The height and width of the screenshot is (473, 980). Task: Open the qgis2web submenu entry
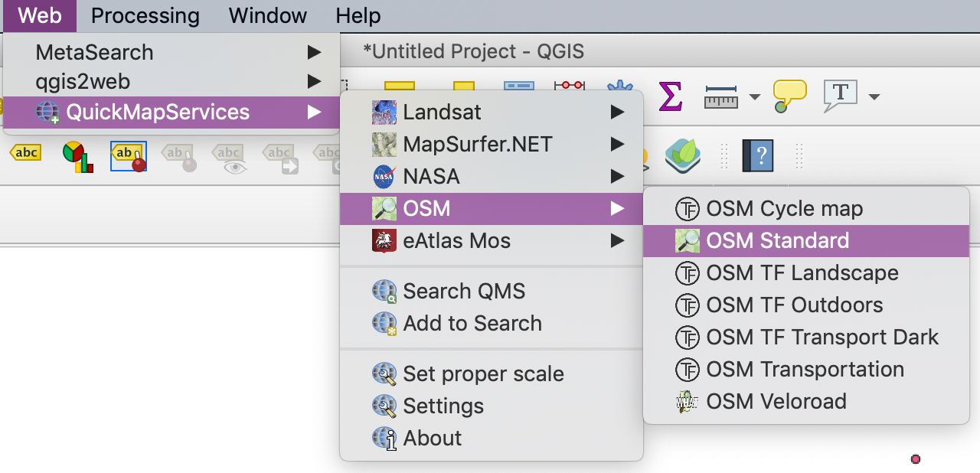click(x=171, y=81)
